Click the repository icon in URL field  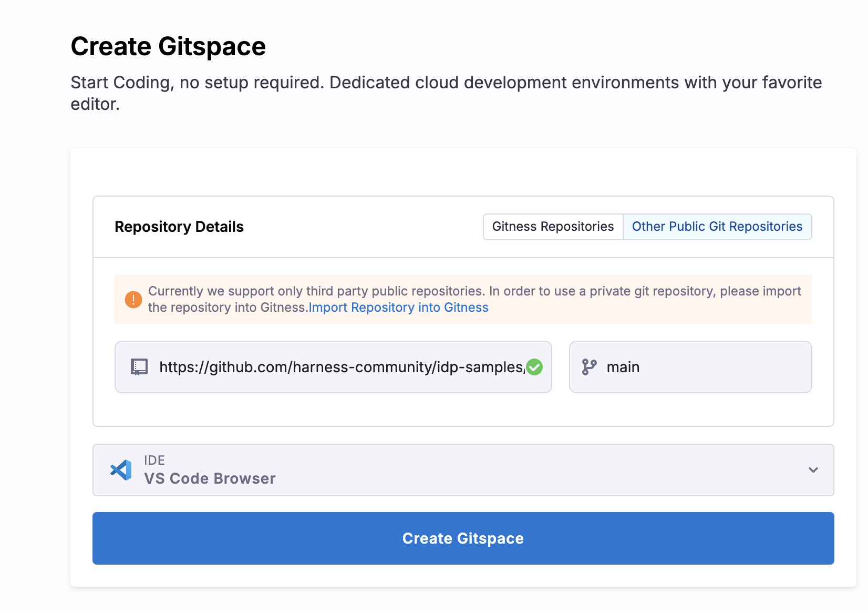(x=139, y=367)
